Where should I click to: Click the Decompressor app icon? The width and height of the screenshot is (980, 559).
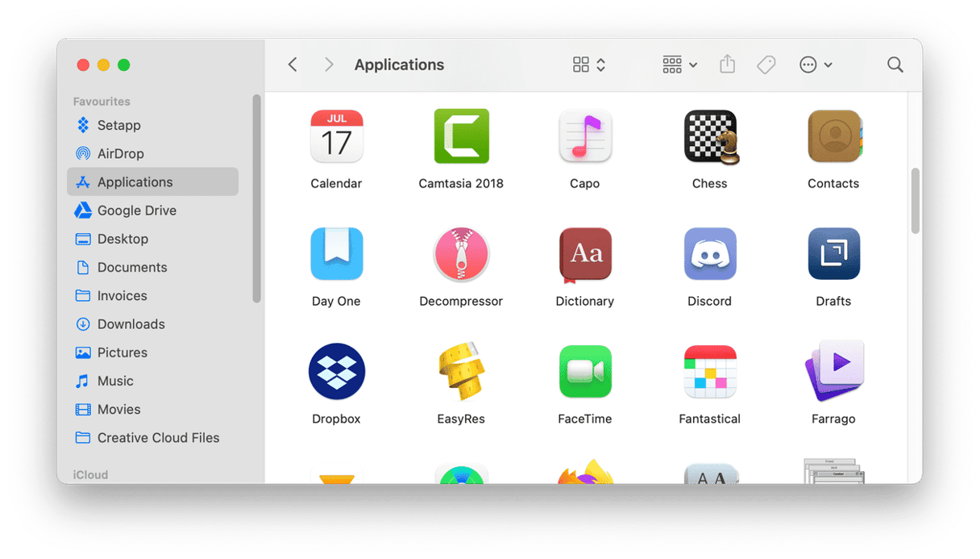[x=461, y=254]
